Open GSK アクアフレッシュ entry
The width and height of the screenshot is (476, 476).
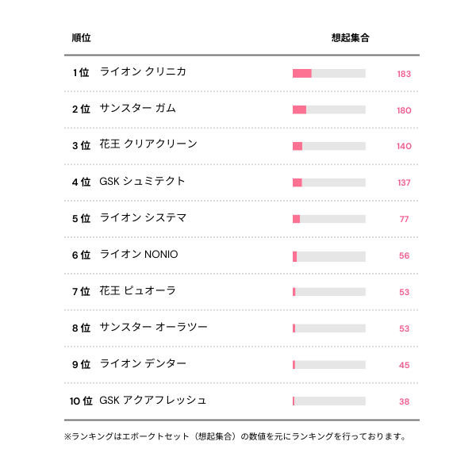[x=153, y=401]
